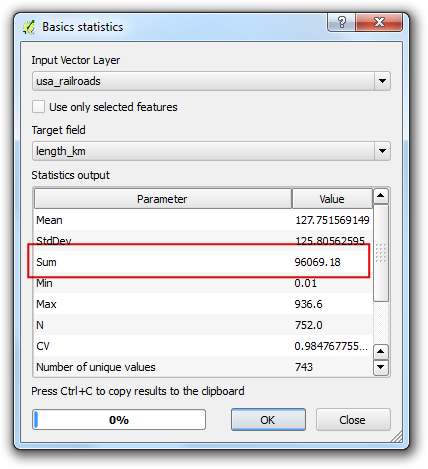This screenshot has height=469, width=428.
Task: Click the scroll down arrow of statistics table
Action: click(381, 368)
